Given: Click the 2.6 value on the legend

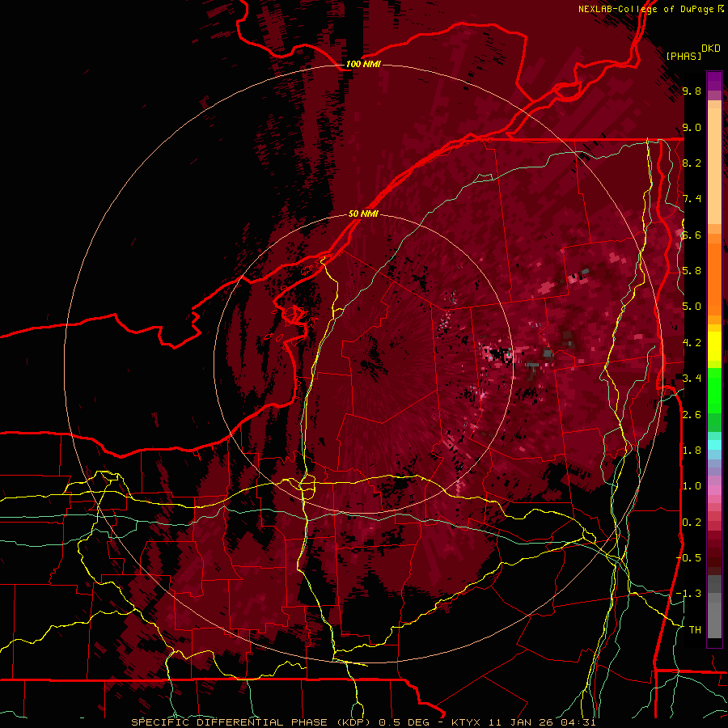Looking at the screenshot, I should (x=692, y=414).
